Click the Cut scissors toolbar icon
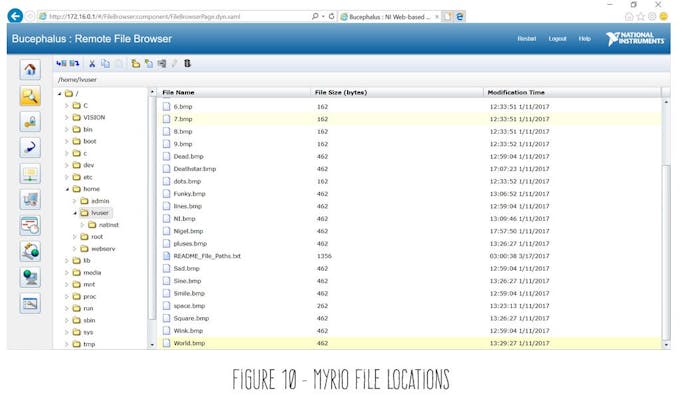Screen dimensions: 680x397 (92, 64)
